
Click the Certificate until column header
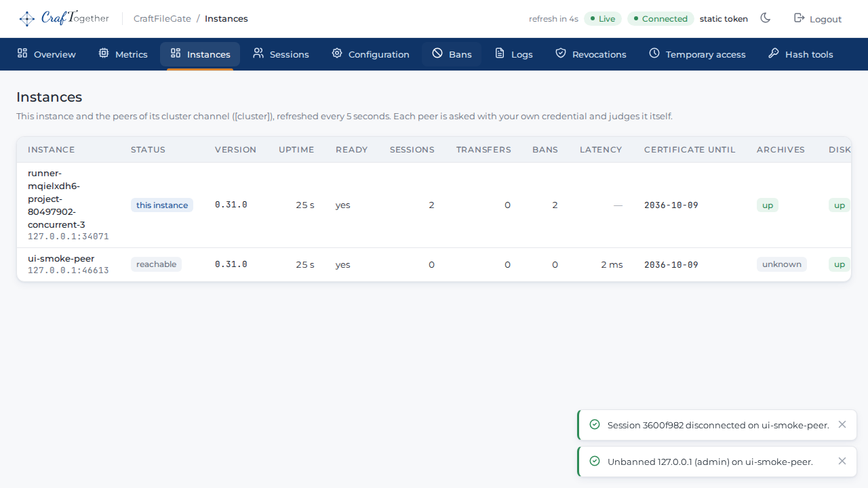(x=690, y=150)
